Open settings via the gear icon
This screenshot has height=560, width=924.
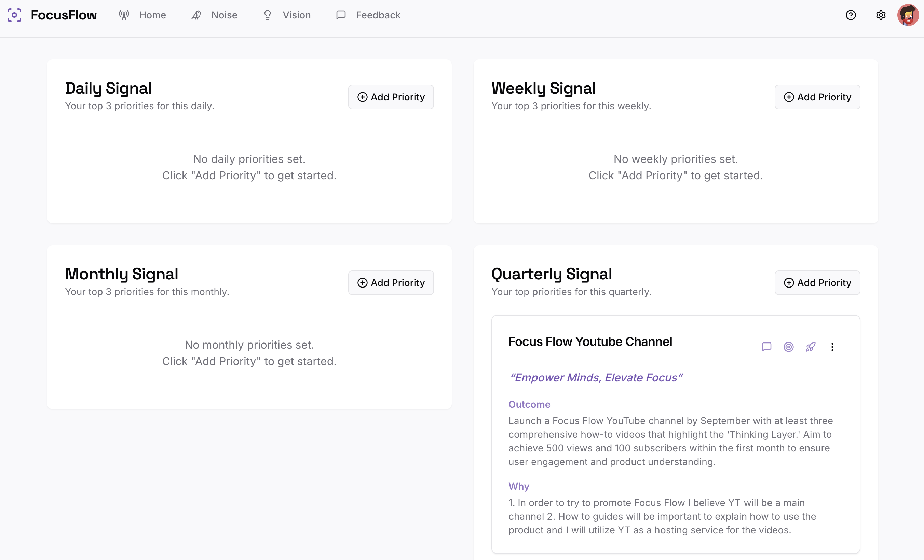point(881,15)
